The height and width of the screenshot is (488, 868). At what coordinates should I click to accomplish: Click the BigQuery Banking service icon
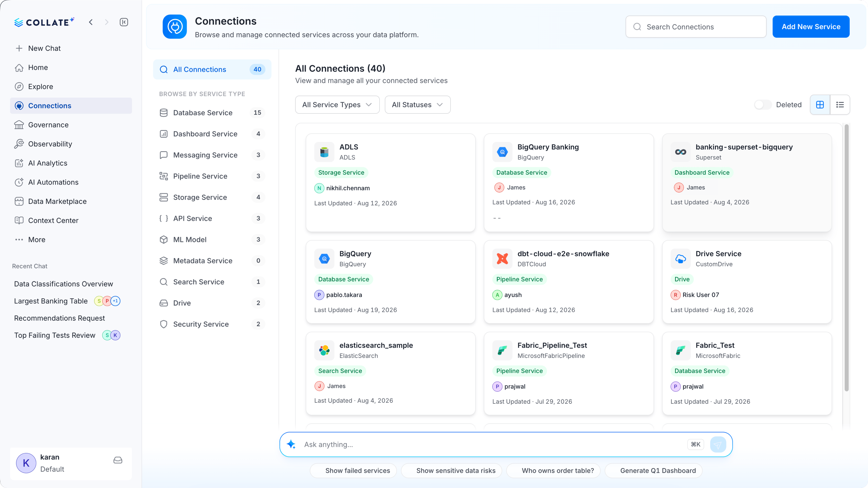pos(502,152)
